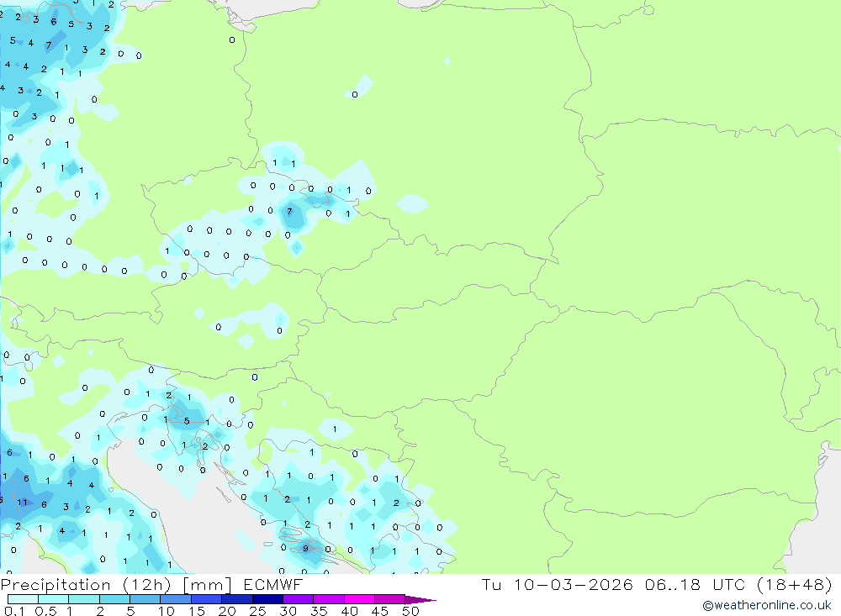Pick the 15–20 mm legend color swatch
841x616 pixels.
[207, 599]
